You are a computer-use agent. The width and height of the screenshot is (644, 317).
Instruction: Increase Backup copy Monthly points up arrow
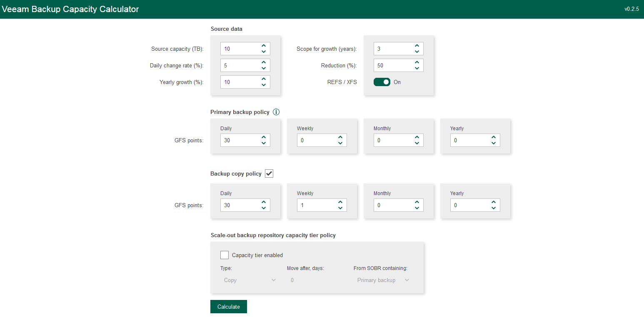[x=417, y=202]
